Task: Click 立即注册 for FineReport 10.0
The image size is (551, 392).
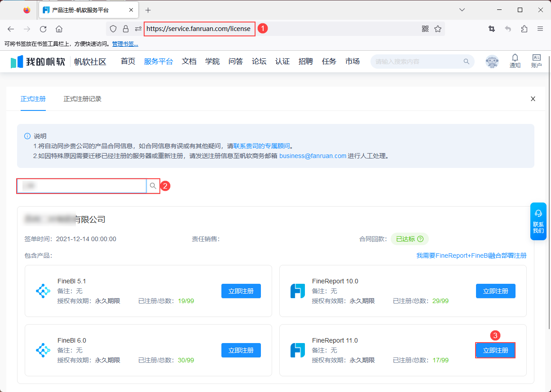Action: (x=496, y=291)
